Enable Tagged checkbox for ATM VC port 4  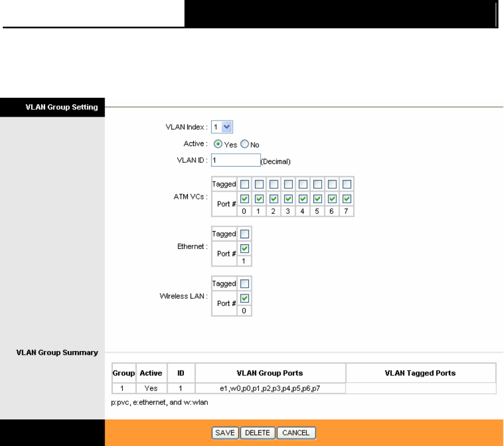point(303,184)
